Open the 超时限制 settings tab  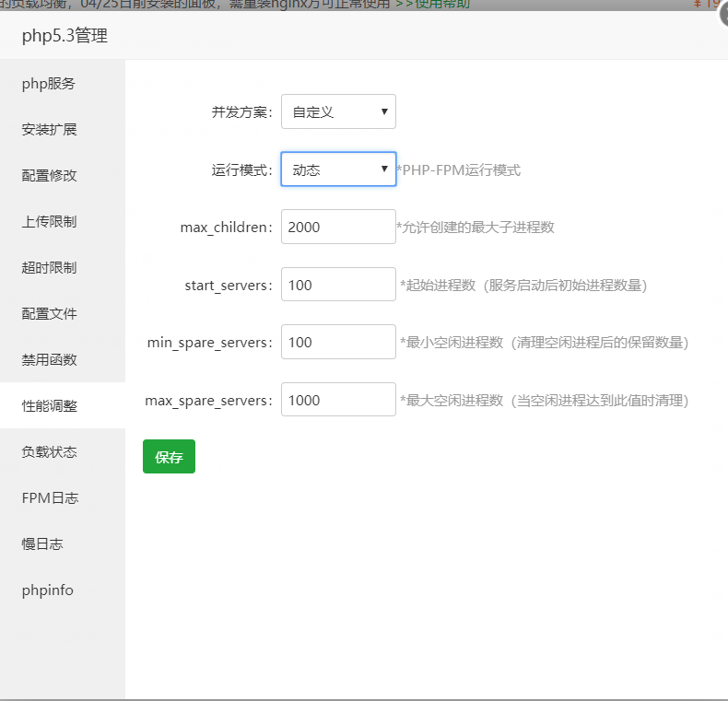[x=49, y=268]
